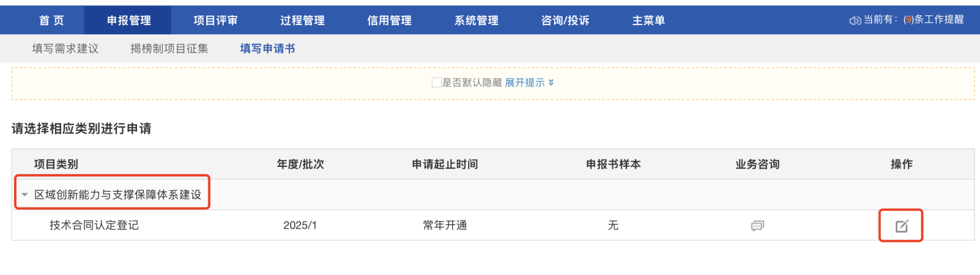Open the 信用管理 menu
Viewport: 980px width, 275px height.
point(389,21)
